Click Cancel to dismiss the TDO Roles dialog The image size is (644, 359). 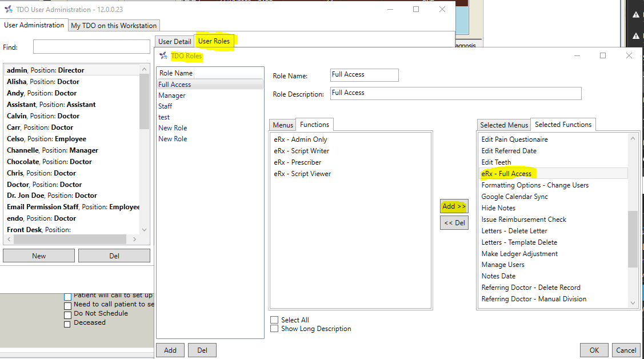point(626,350)
